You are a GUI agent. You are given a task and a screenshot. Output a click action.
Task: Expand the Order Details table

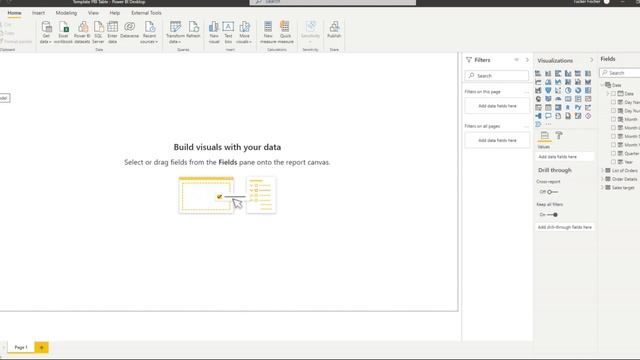(x=602, y=179)
